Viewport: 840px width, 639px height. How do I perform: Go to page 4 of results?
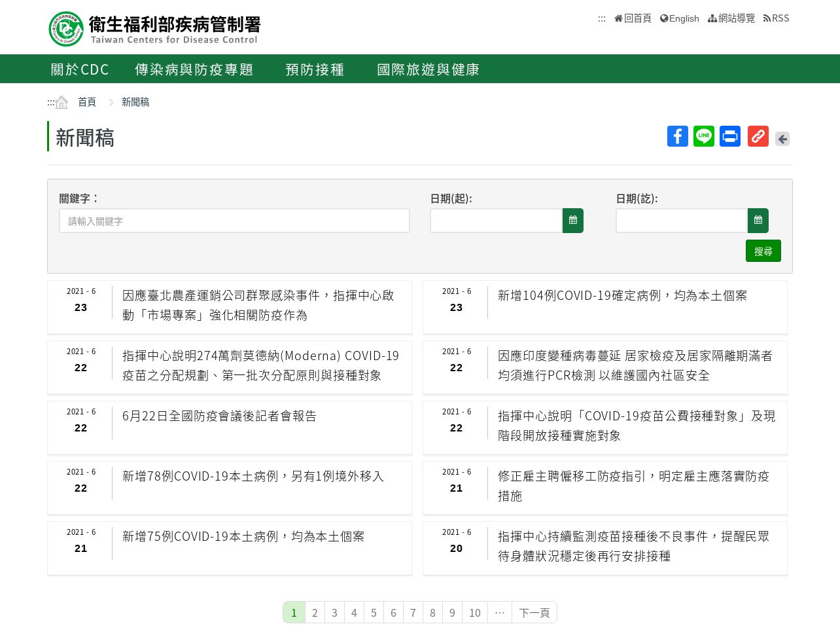(x=354, y=612)
